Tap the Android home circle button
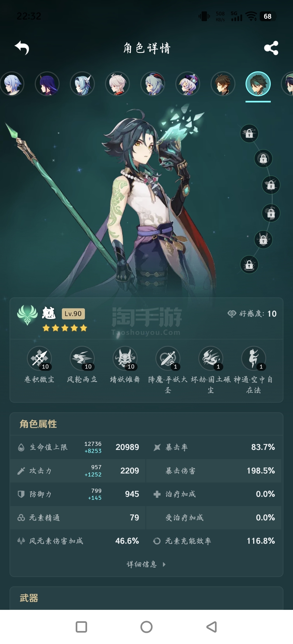The width and height of the screenshot is (293, 644). click(146, 627)
